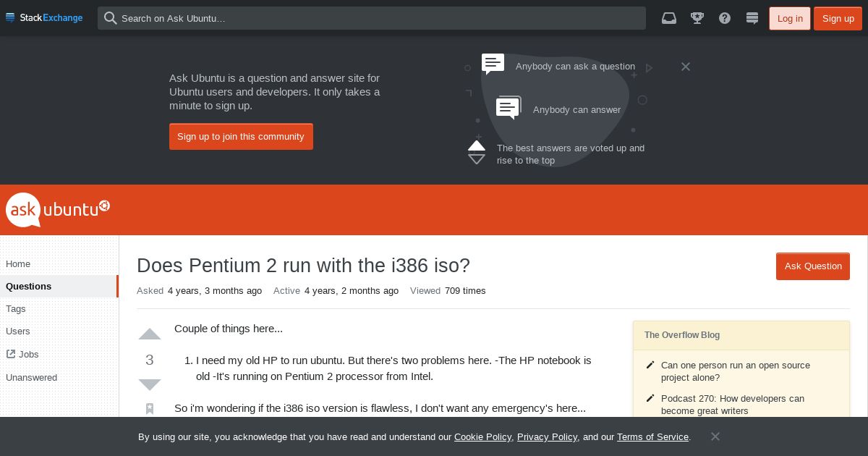Viewport: 868px width, 456px height.
Task: Click 'Anybody can answer' text
Action: pos(576,109)
